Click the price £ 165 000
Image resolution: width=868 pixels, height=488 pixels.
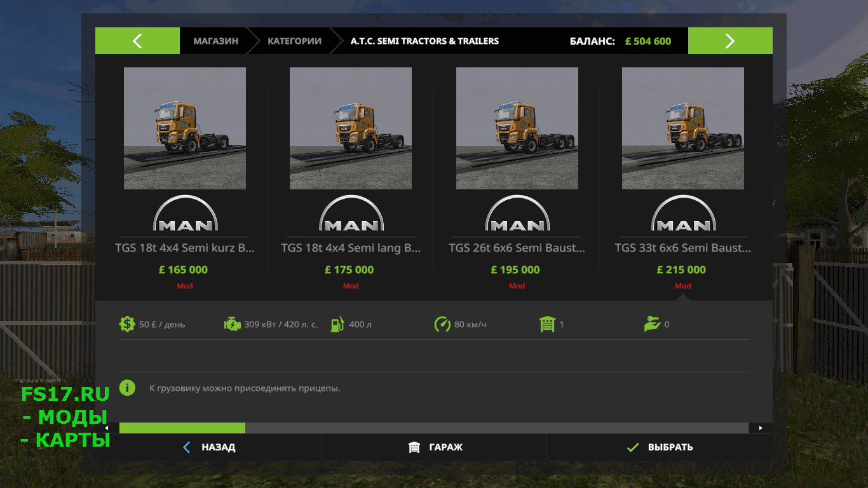point(184,269)
